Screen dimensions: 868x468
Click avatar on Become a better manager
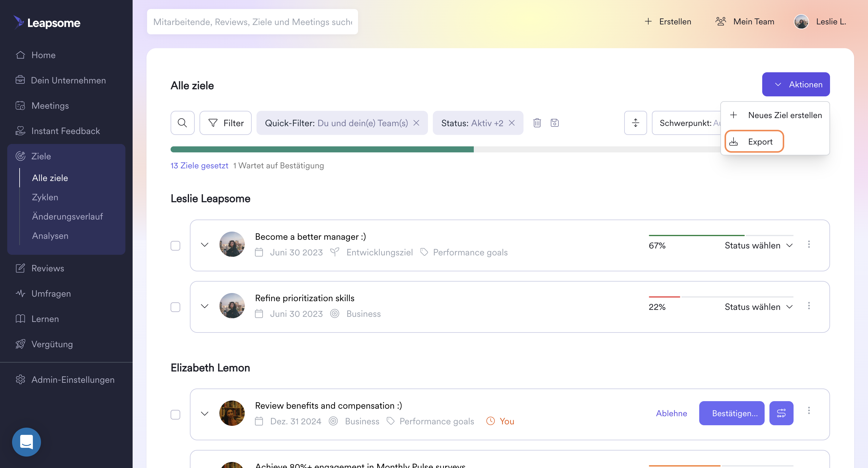232,244
